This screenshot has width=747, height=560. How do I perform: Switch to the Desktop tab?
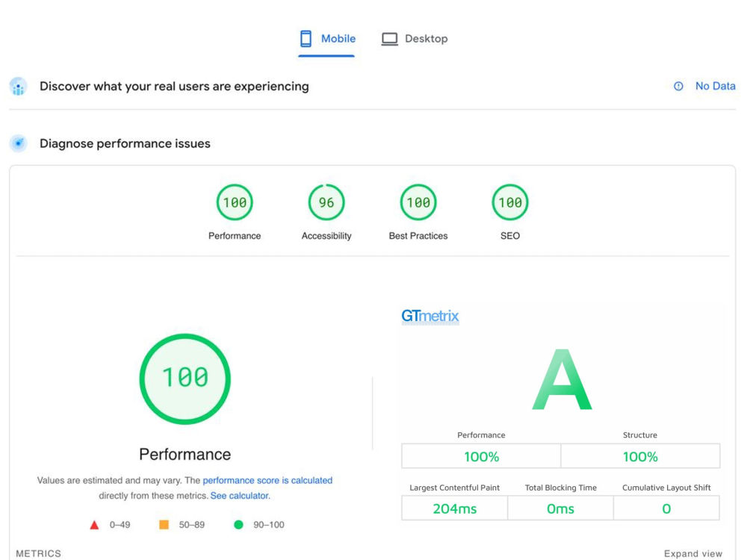pos(415,39)
